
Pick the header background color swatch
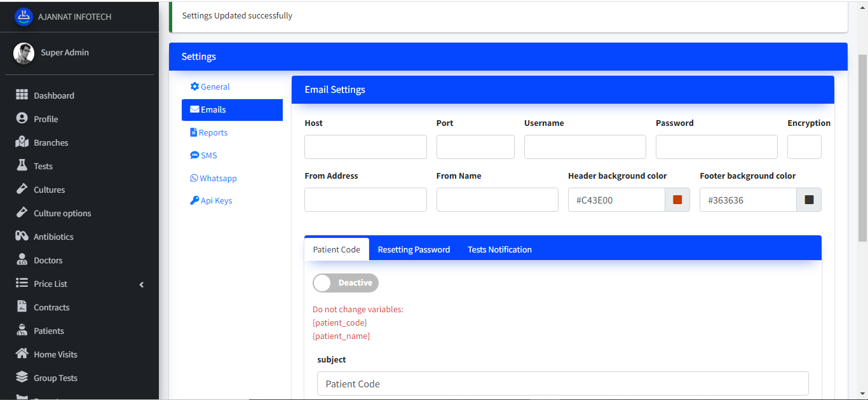pos(677,200)
